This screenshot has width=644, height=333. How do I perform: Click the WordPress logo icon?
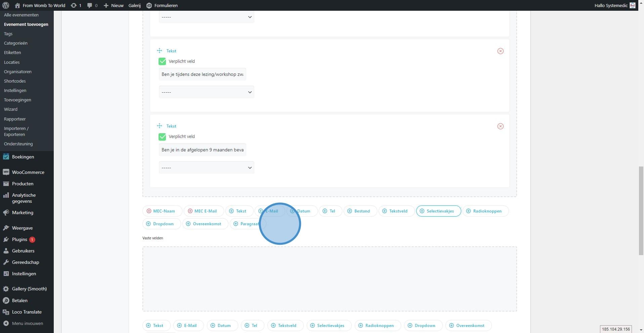[x=5, y=5]
